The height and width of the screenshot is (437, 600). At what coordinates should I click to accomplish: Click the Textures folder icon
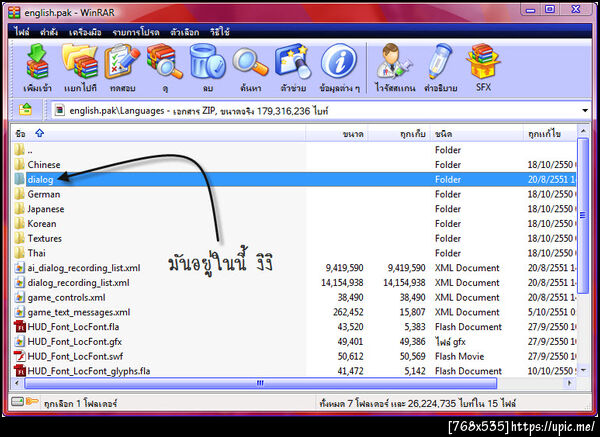(x=20, y=238)
